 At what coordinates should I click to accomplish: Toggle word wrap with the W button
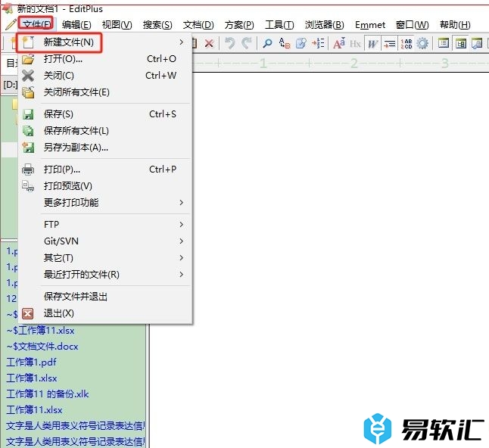(372, 43)
